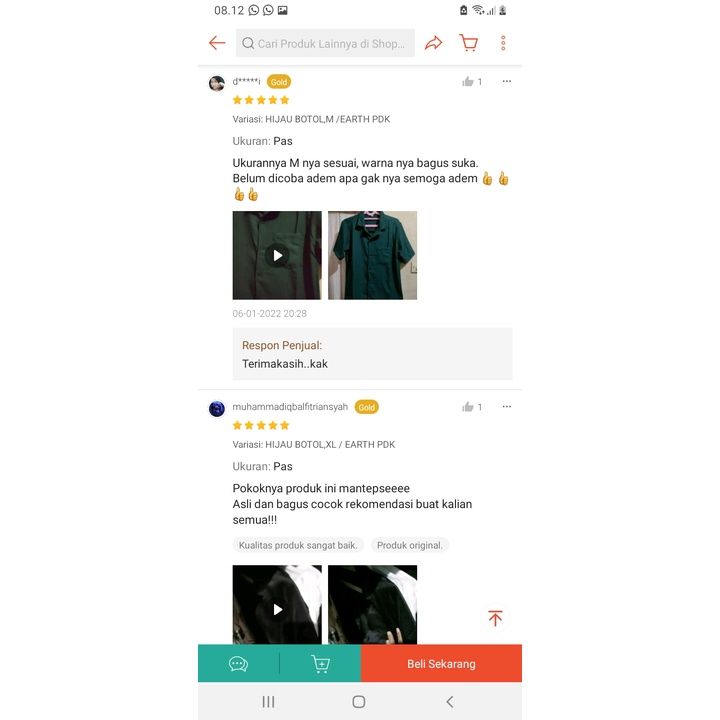The width and height of the screenshot is (720, 720).
Task: Open chat with seller icon
Action: [x=238, y=664]
